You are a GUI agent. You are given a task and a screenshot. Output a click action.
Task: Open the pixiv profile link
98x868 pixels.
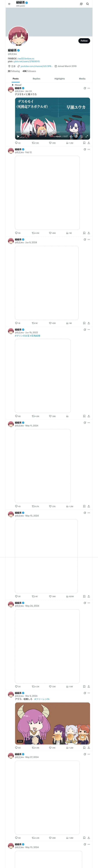pyautogui.click(x=27, y=62)
